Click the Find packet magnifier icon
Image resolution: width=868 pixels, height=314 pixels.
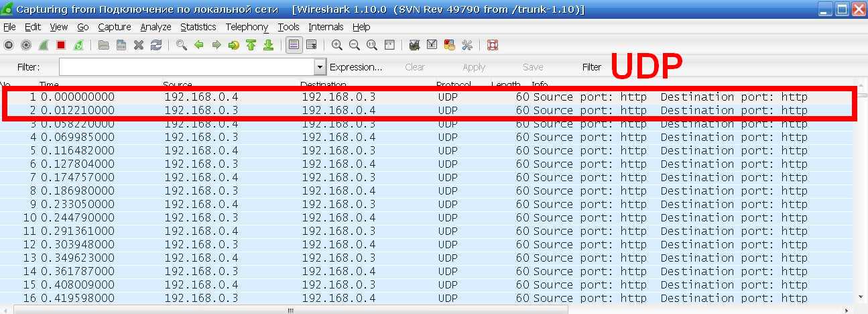pyautogui.click(x=181, y=46)
